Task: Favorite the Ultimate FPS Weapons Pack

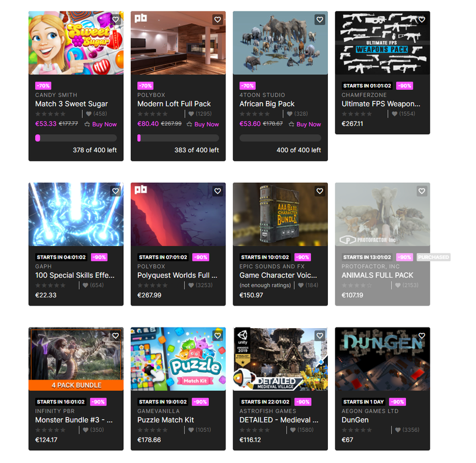Action: point(422,20)
